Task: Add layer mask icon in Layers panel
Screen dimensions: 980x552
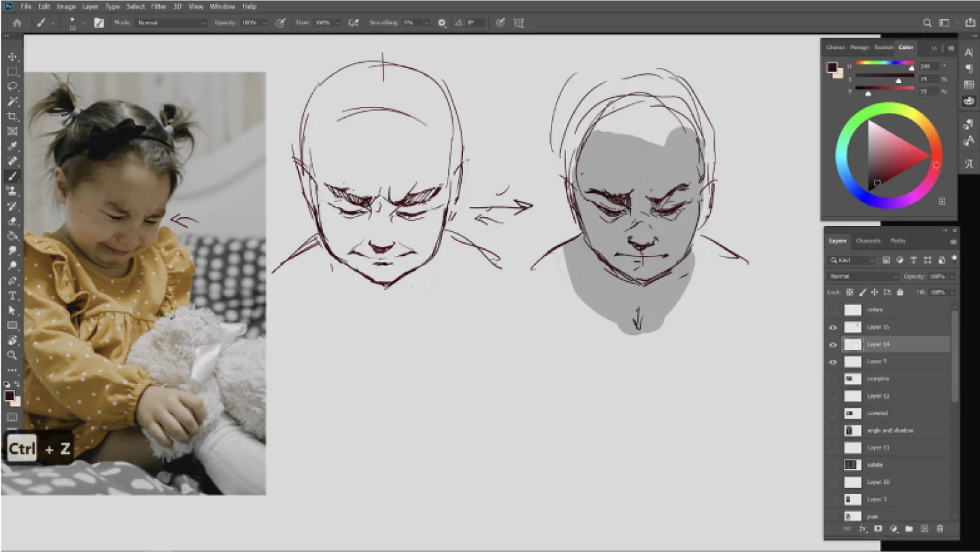Action: 878,528
